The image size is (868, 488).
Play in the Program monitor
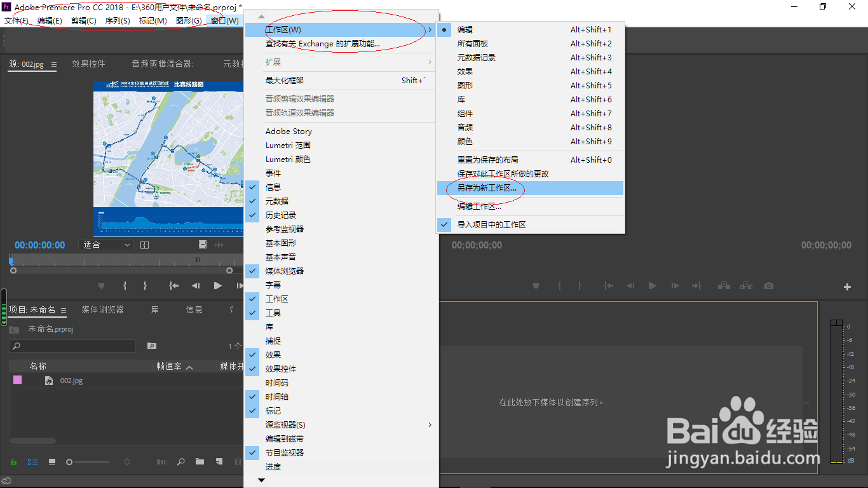click(x=652, y=286)
